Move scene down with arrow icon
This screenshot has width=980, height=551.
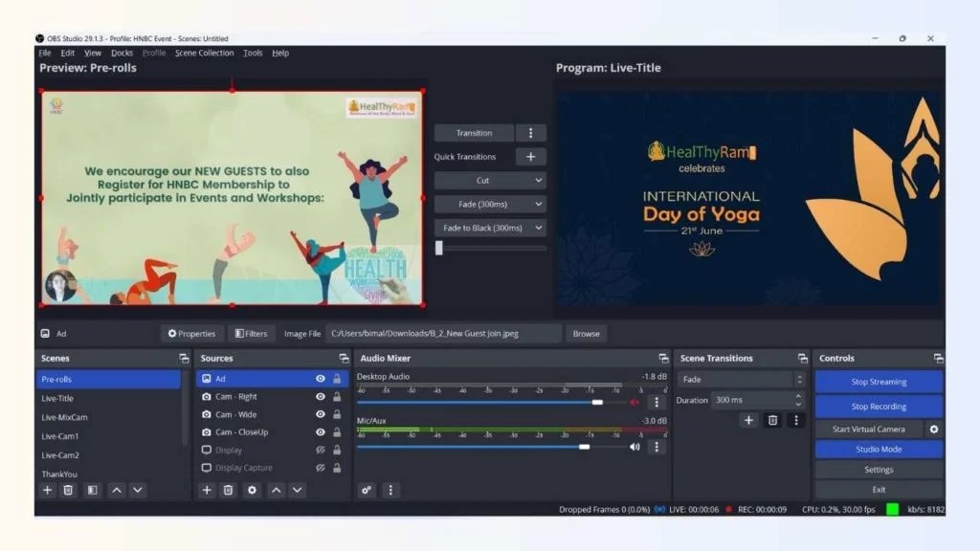pyautogui.click(x=138, y=491)
